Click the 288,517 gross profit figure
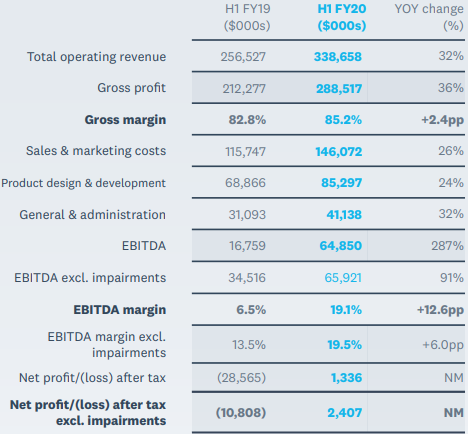Viewport: 468px width, 434px height. coord(339,89)
